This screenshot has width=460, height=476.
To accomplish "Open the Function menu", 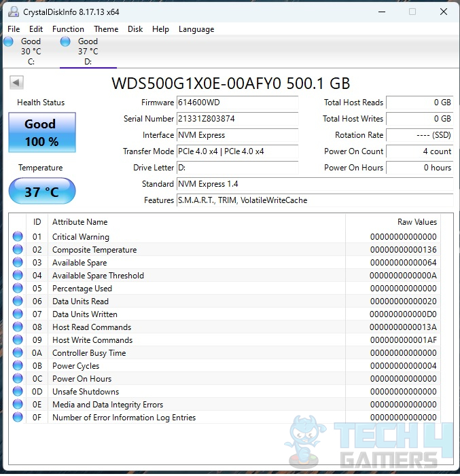I will pyautogui.click(x=68, y=29).
